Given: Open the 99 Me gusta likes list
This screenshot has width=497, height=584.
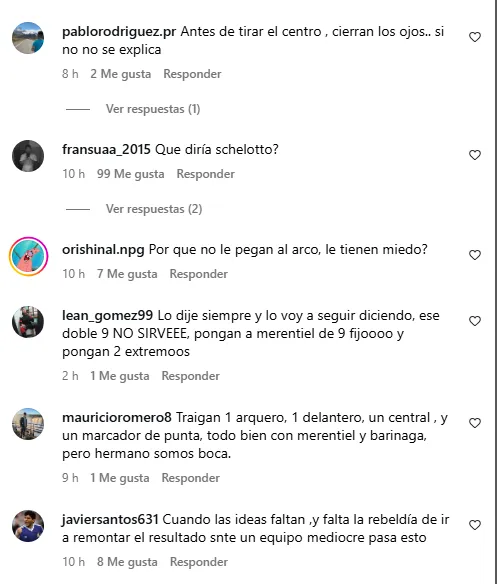Looking at the screenshot, I should pos(130,174).
